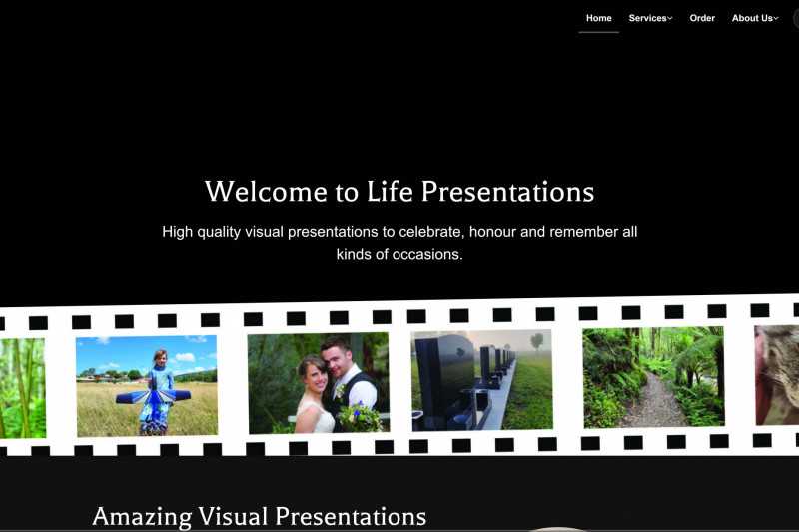Select the forest path photo
Screen dimensions: 799x532
653,377
